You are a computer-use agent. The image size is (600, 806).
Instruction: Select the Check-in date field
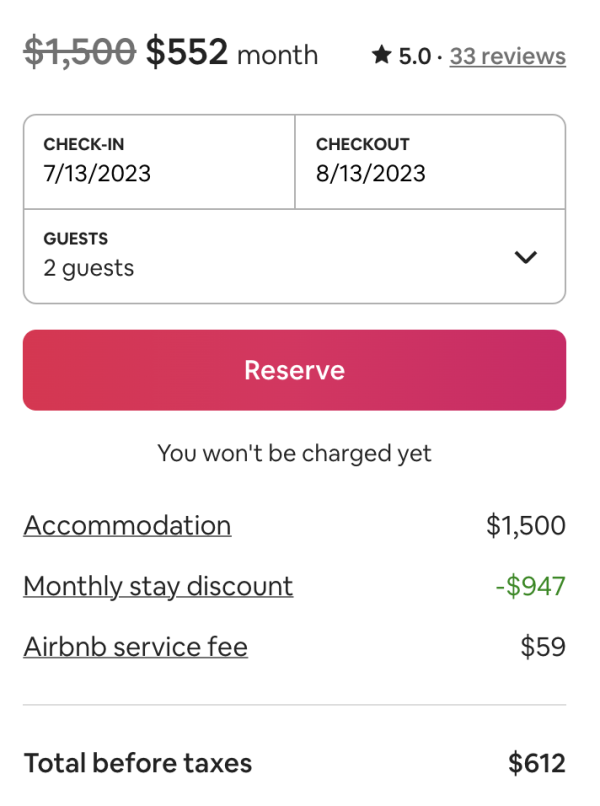tap(160, 161)
